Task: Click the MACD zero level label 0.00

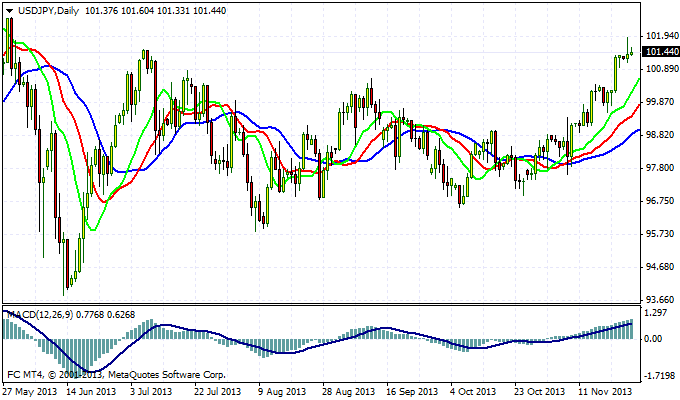Action: (x=654, y=339)
